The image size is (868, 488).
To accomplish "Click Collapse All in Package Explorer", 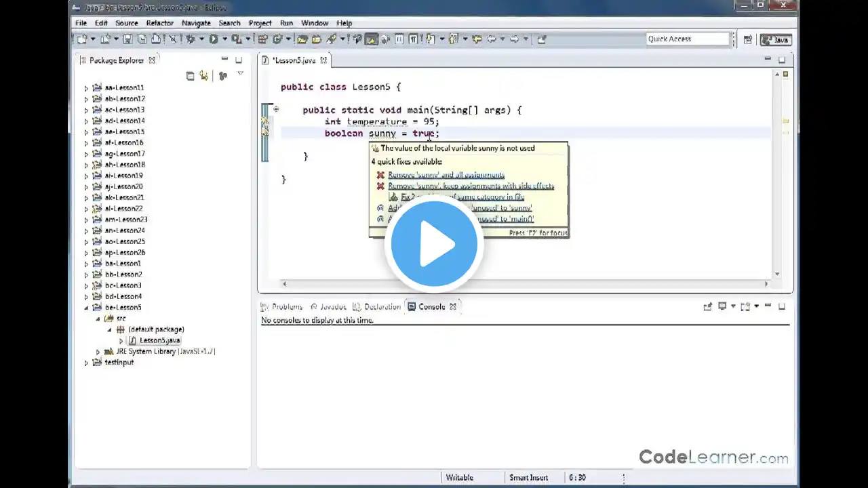I will (x=190, y=76).
